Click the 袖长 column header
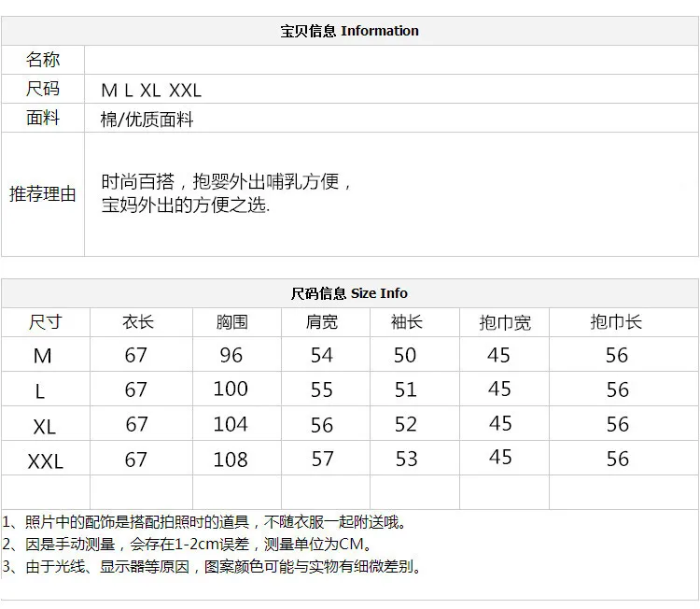Screen dimensions: 700x609 point(407,321)
